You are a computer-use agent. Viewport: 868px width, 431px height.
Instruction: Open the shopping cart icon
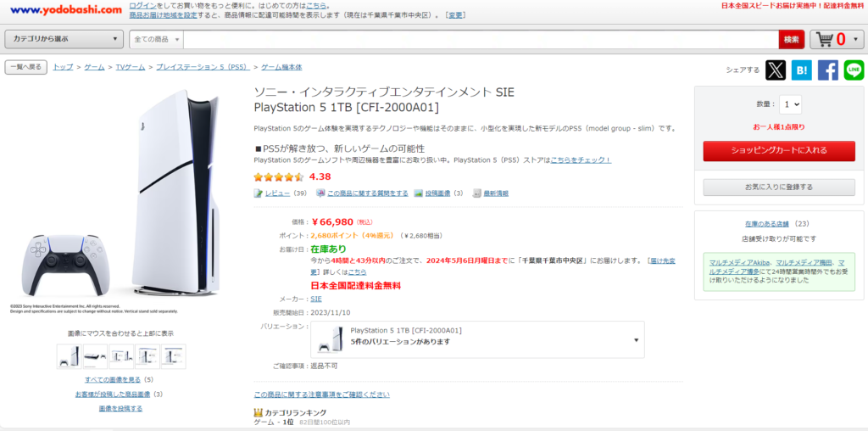[825, 39]
